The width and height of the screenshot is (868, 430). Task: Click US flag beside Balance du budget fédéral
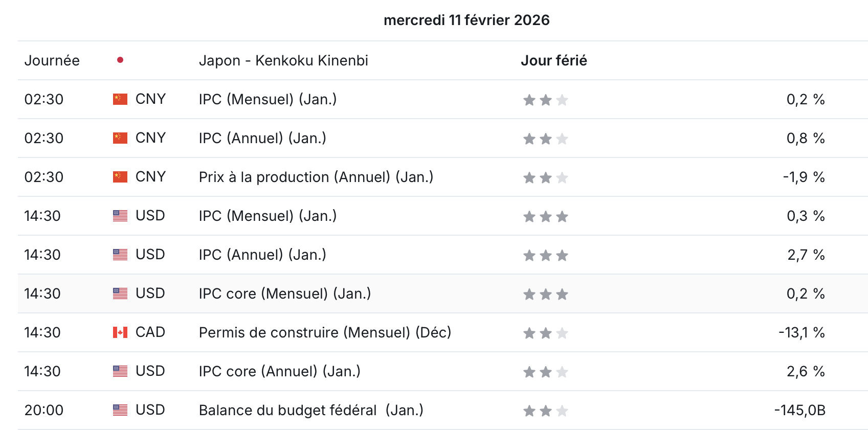pos(120,410)
